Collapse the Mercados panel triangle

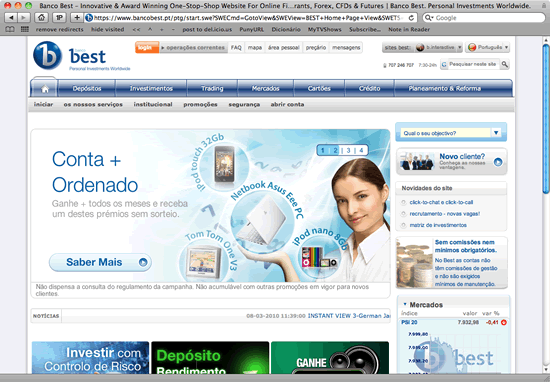tap(405, 304)
